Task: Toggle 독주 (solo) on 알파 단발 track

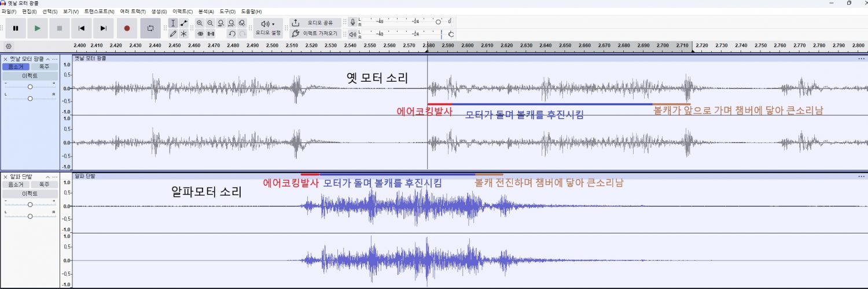Action: click(x=44, y=184)
